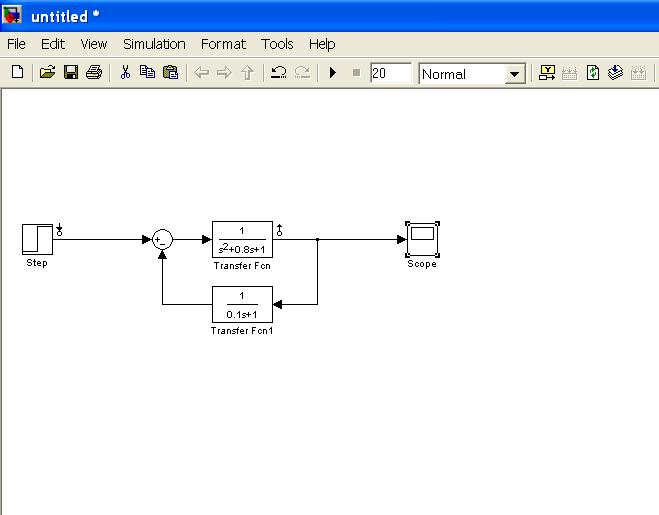Open the Help menu
The height and width of the screenshot is (515, 659).
tap(321, 44)
